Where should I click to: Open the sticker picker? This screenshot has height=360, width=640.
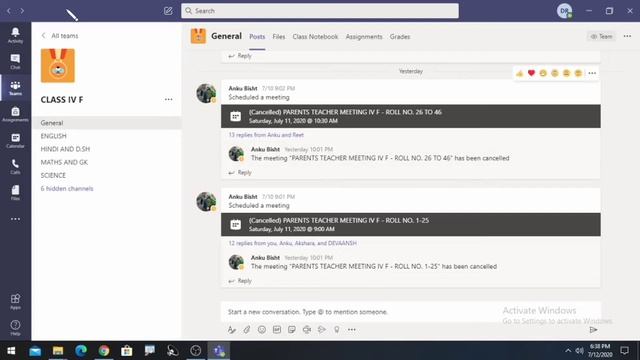pos(291,329)
